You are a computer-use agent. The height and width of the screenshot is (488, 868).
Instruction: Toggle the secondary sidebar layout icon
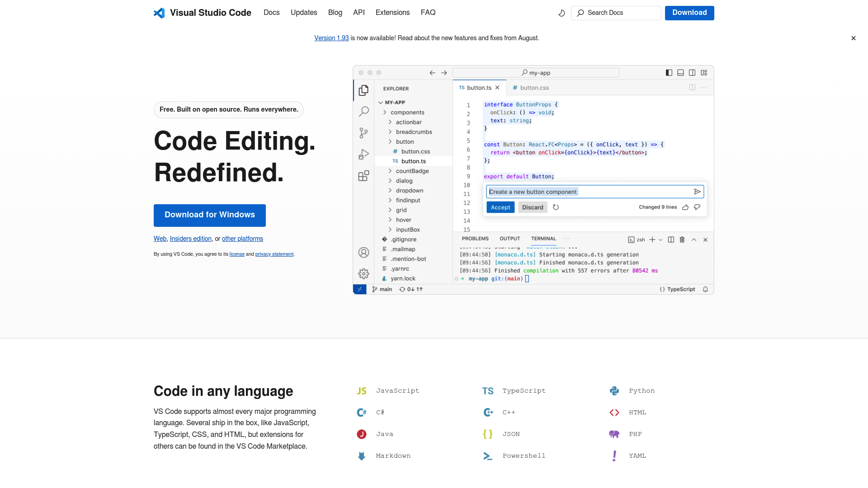tap(692, 73)
